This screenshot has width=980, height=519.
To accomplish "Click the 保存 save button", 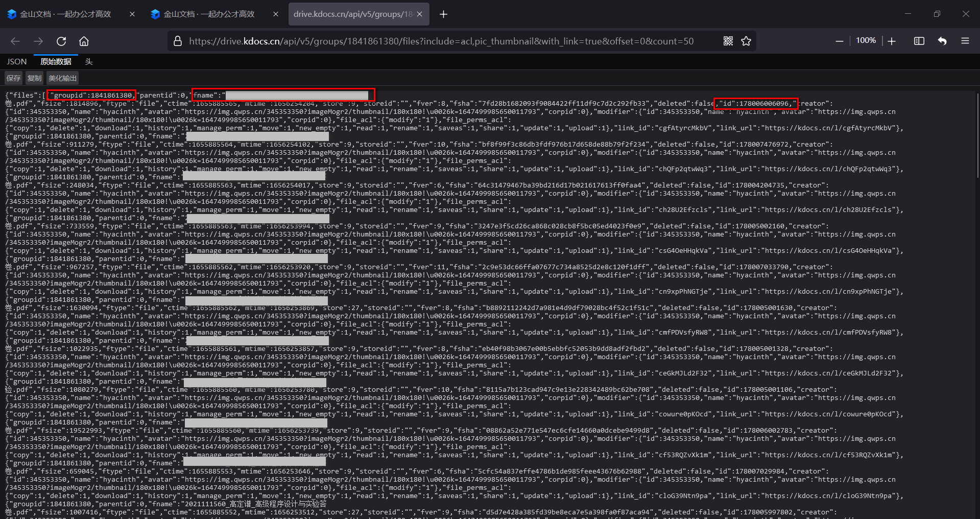I will 13,78.
